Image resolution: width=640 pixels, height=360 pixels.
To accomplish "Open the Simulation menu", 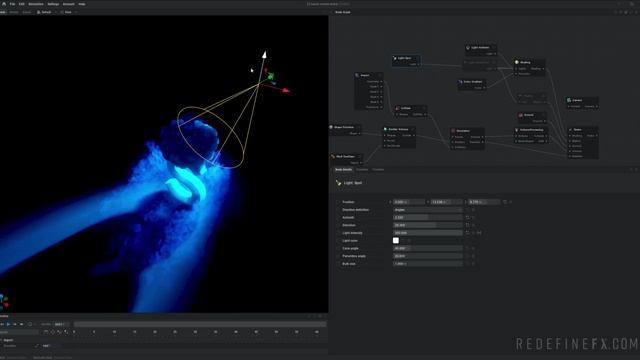I will pos(36,4).
